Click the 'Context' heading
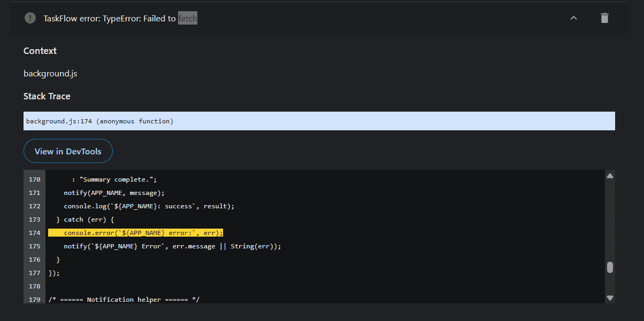The height and width of the screenshot is (321, 644). pyautogui.click(x=40, y=51)
